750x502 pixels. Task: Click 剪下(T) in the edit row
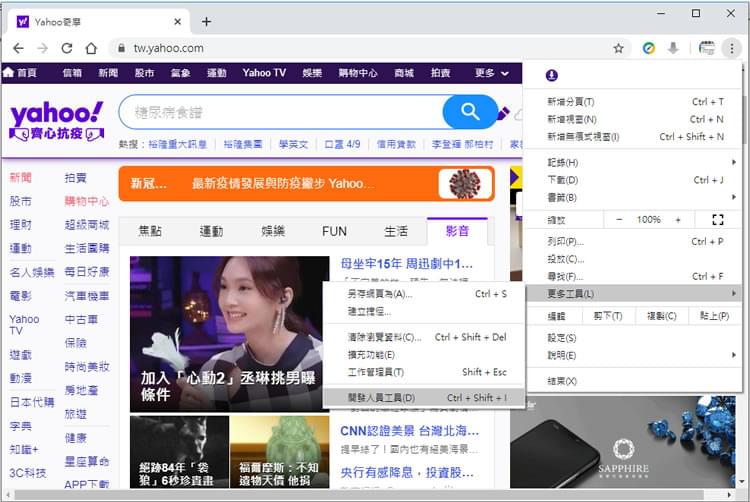point(608,316)
